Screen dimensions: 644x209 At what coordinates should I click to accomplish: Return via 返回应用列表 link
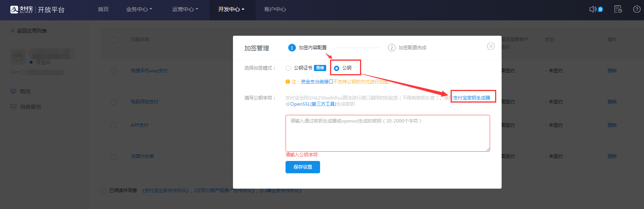[32, 31]
